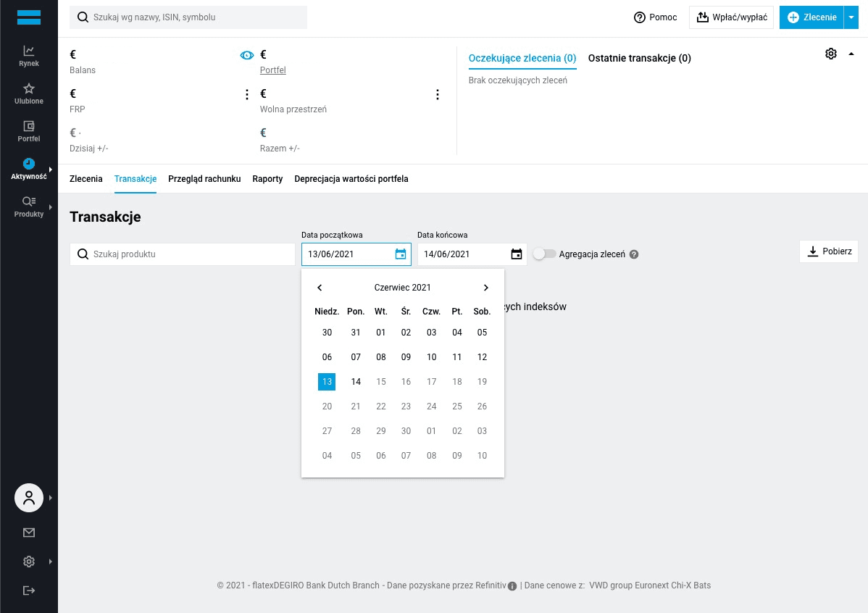Open user profile avatar icon

[x=29, y=498]
